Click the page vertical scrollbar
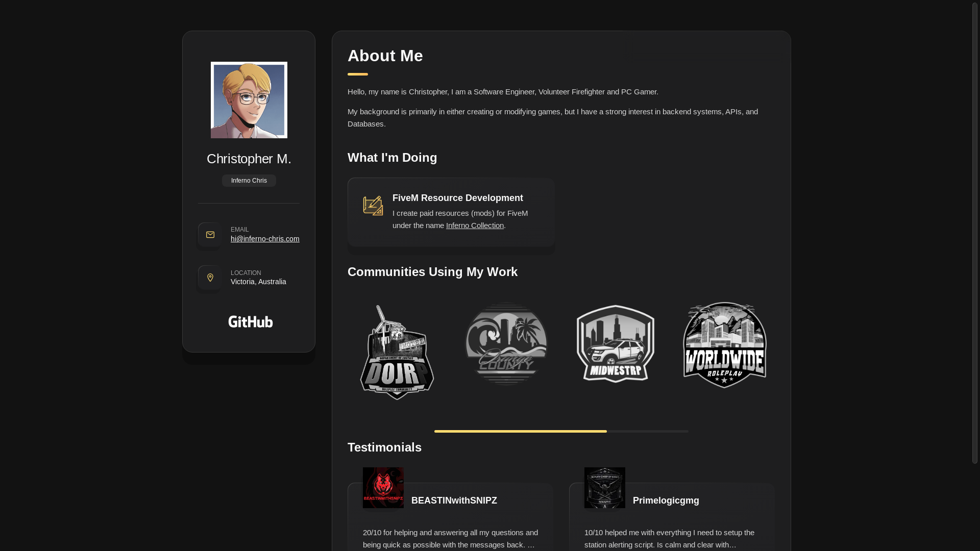The height and width of the screenshot is (551, 980). click(x=975, y=232)
